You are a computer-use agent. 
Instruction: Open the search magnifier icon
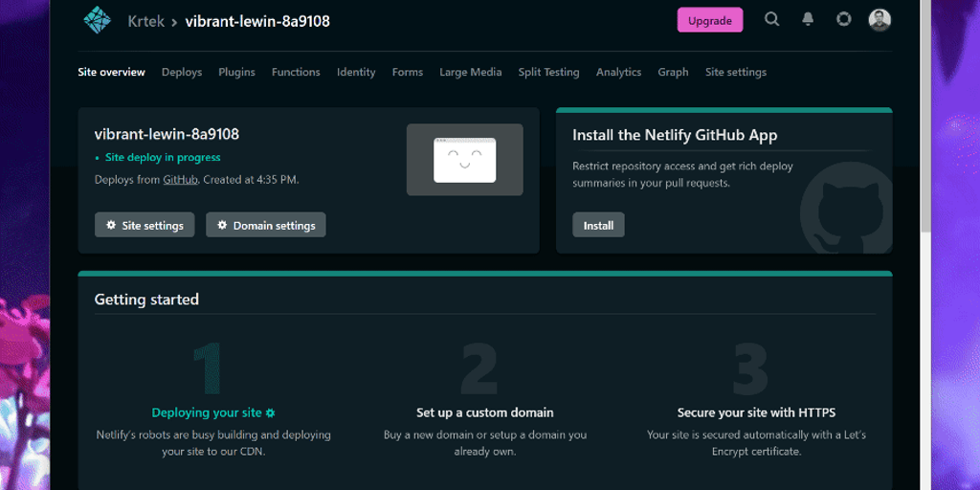point(772,19)
